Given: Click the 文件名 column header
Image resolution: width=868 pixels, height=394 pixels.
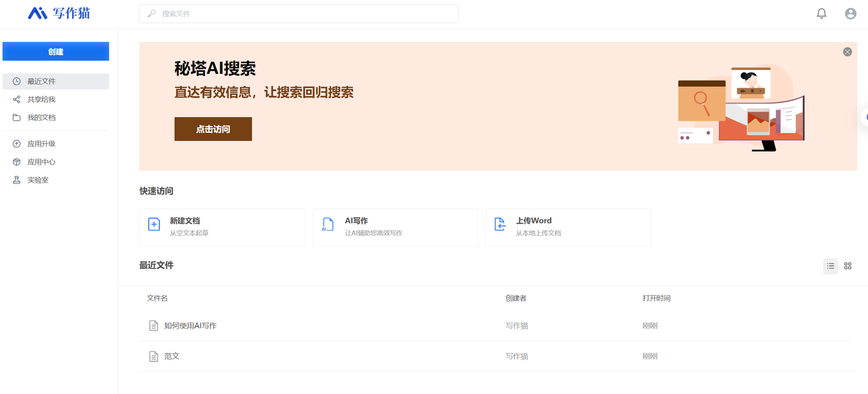Looking at the screenshot, I should (x=157, y=298).
